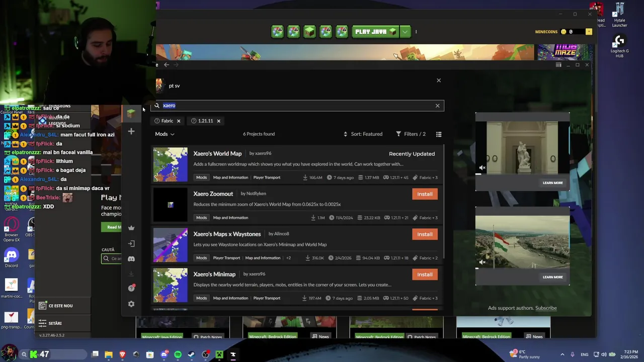Image resolution: width=644 pixels, height=362 pixels.
Task: Show hidden icons in system tray
Action: pyautogui.click(x=562, y=354)
